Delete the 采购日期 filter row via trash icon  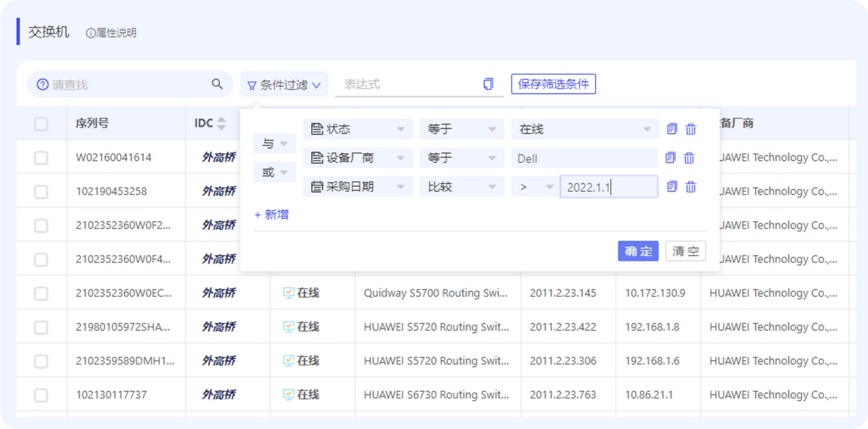pyautogui.click(x=690, y=186)
